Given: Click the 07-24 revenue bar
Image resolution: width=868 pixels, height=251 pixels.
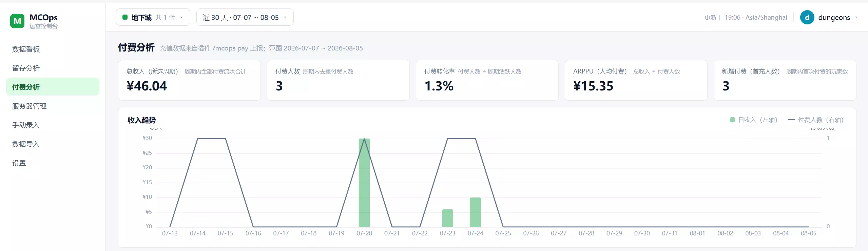Looking at the screenshot, I should tap(475, 212).
